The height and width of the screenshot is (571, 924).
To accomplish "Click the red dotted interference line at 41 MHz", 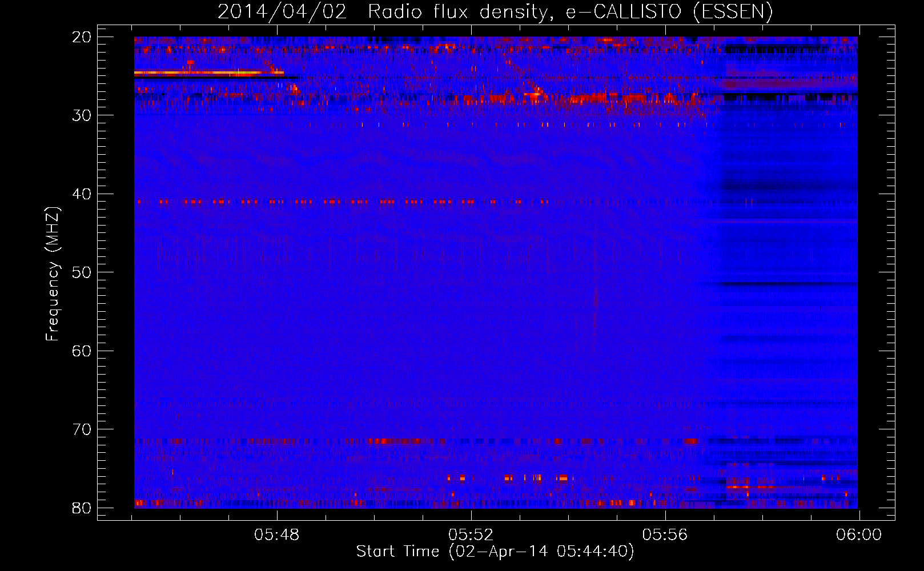I will (x=343, y=202).
